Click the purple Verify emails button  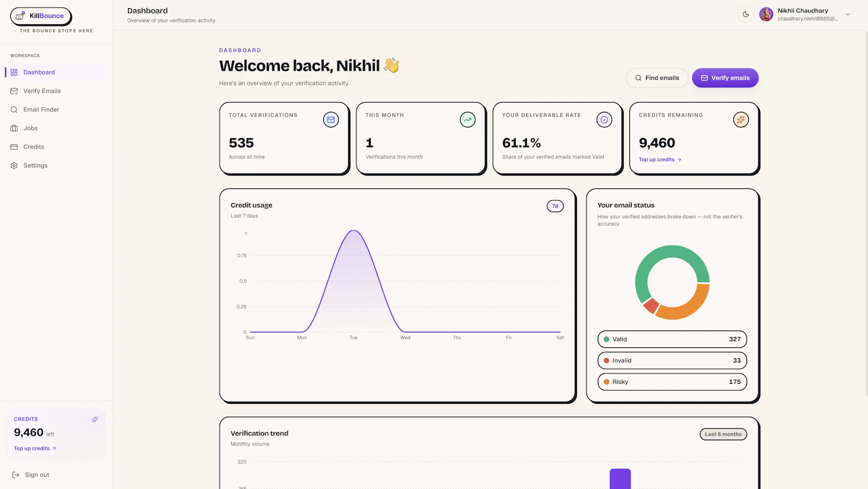[725, 78]
